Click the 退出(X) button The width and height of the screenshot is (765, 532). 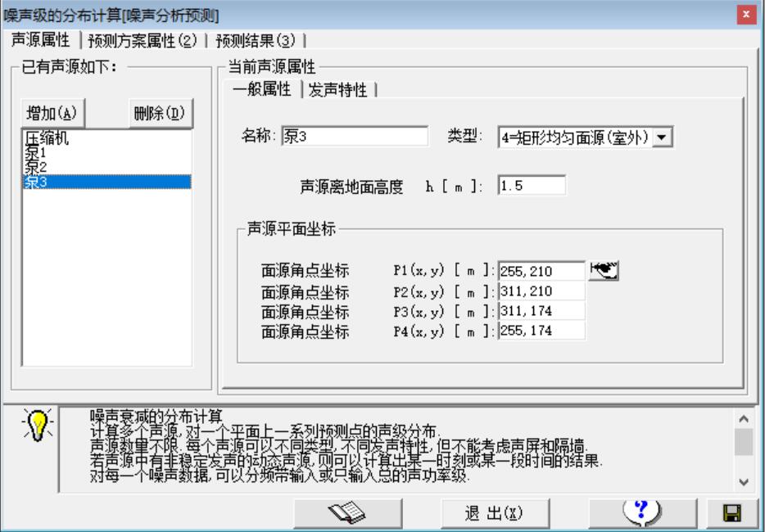coord(495,513)
